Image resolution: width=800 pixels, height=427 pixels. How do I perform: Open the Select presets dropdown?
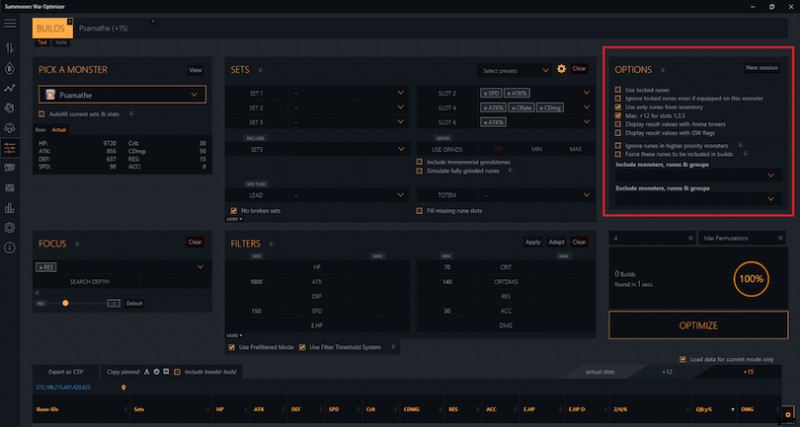514,70
